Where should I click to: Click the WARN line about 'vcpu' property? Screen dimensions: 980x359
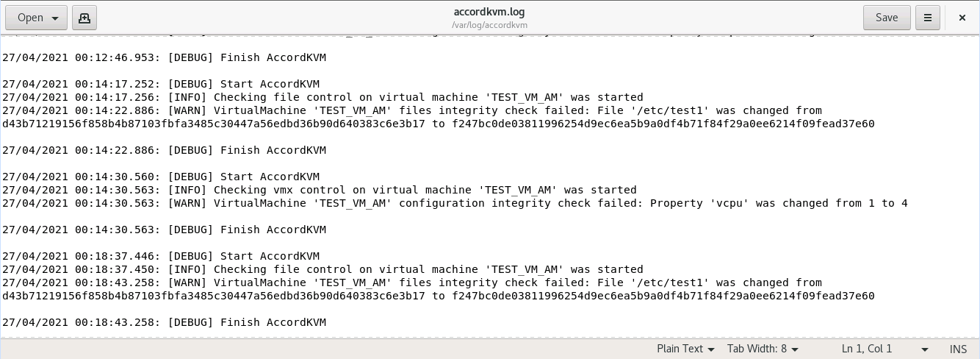point(455,203)
